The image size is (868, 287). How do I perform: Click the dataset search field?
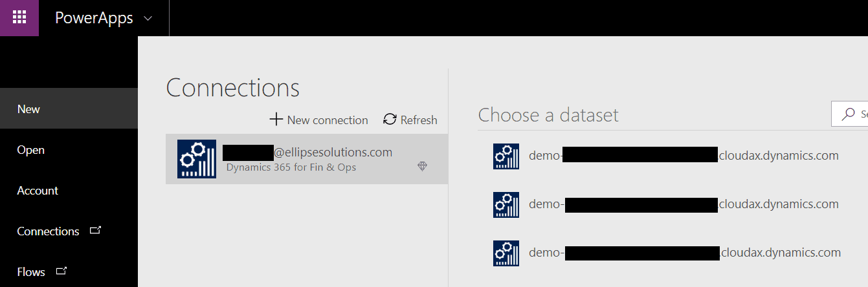click(x=849, y=114)
